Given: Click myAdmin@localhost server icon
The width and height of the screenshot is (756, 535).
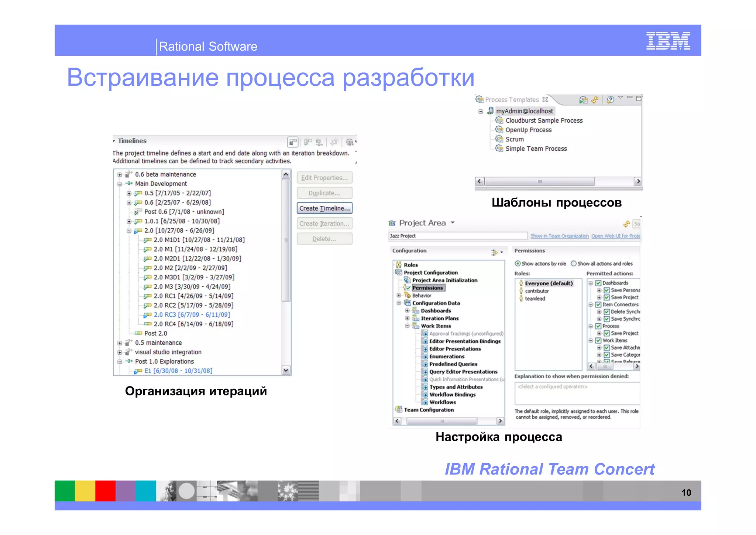Looking at the screenshot, I should pyautogui.click(x=490, y=110).
